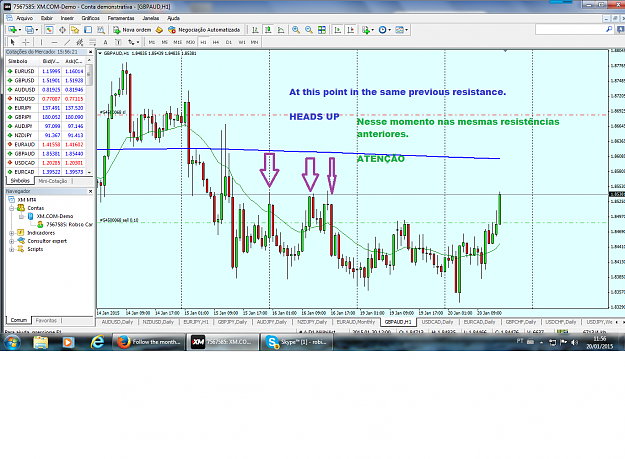Screen dimensions: 625x459
Task: Toggle the Navigator star-folder icon
Action: pos(75,30)
